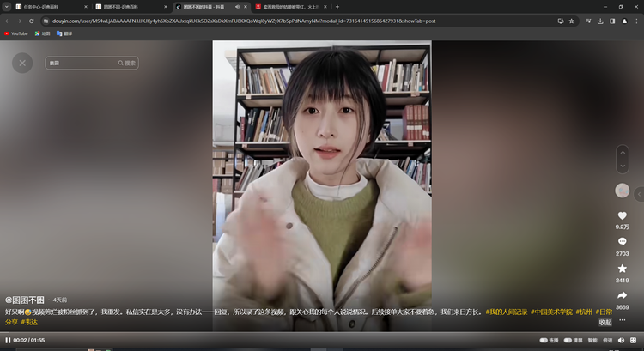The width and height of the screenshot is (644, 351).
Task: Open the comments via the speech bubble icon
Action: tap(622, 241)
